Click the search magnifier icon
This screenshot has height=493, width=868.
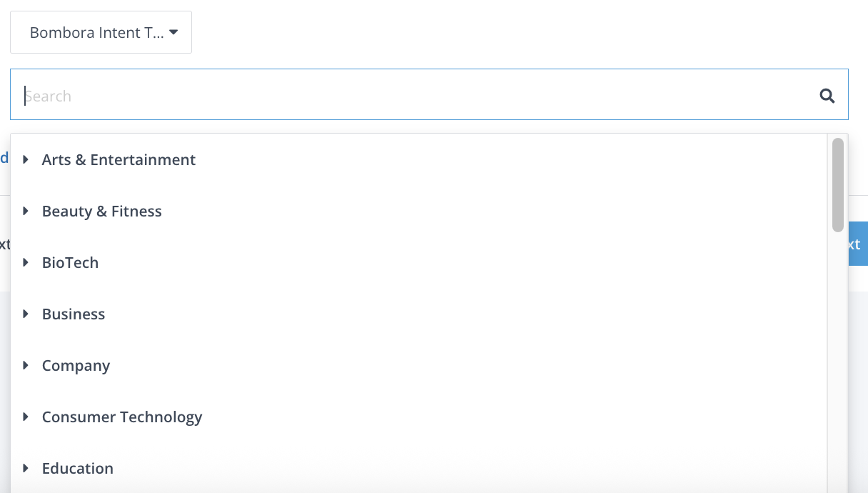[x=827, y=96]
